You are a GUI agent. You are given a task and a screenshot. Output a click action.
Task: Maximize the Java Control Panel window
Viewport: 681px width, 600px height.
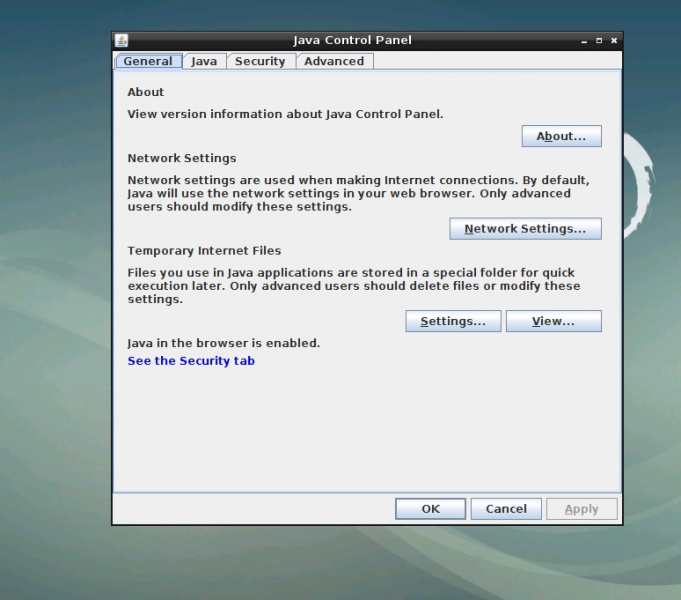[x=599, y=41]
